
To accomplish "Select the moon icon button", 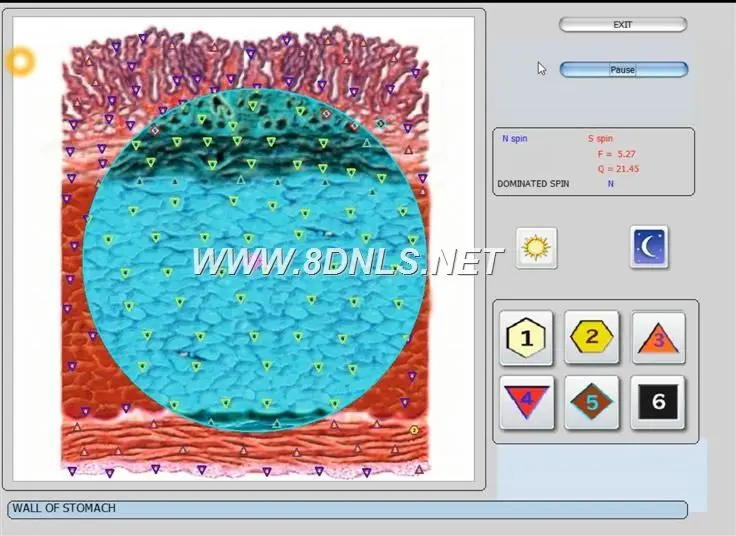I will coord(649,247).
